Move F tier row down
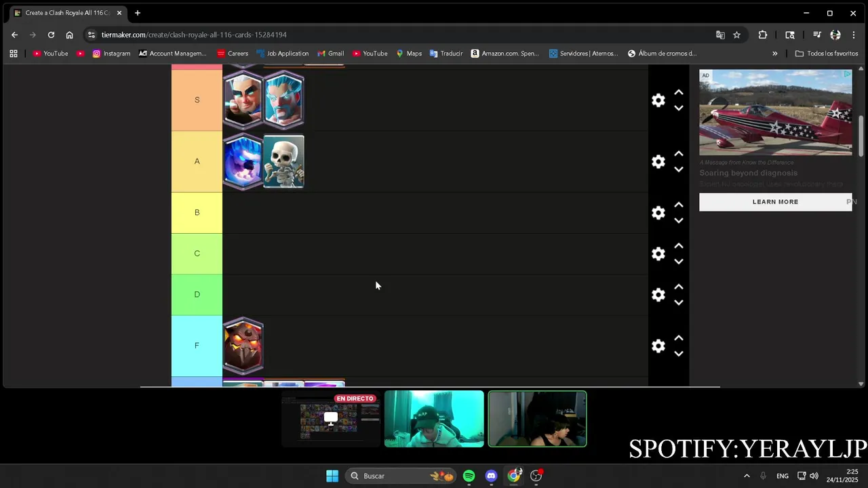The height and width of the screenshot is (488, 868). (x=679, y=354)
